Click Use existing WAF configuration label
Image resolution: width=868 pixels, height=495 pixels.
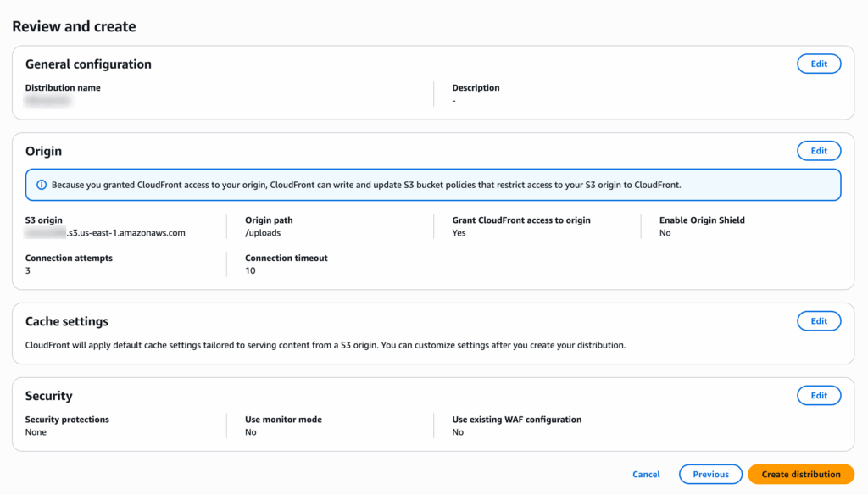pos(517,420)
